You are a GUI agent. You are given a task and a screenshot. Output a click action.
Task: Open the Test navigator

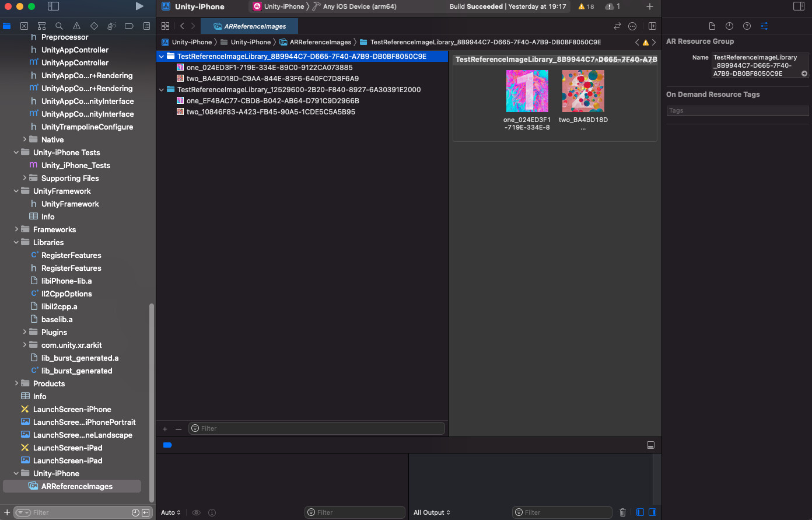click(x=93, y=26)
